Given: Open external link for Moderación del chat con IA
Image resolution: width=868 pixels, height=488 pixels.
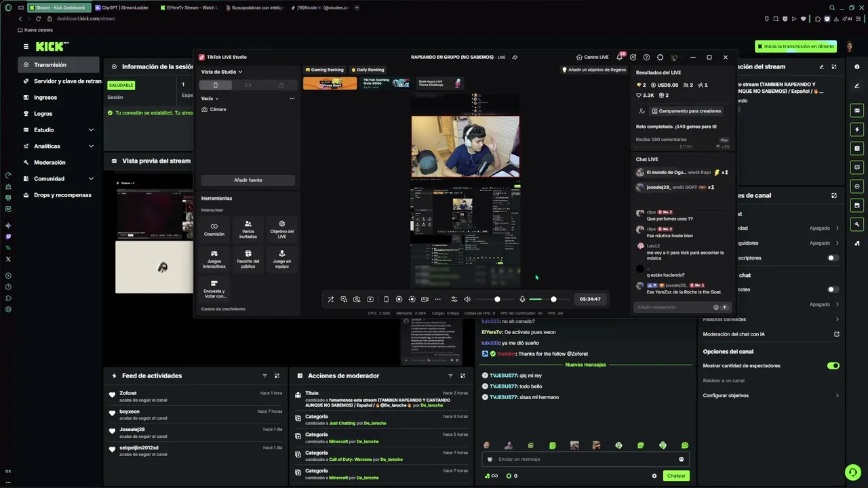Looking at the screenshot, I should point(837,334).
